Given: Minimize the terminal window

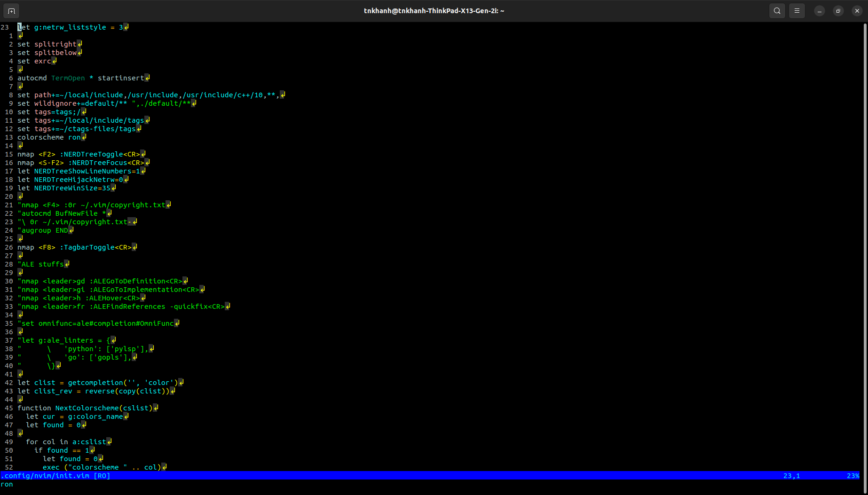Looking at the screenshot, I should 820,11.
